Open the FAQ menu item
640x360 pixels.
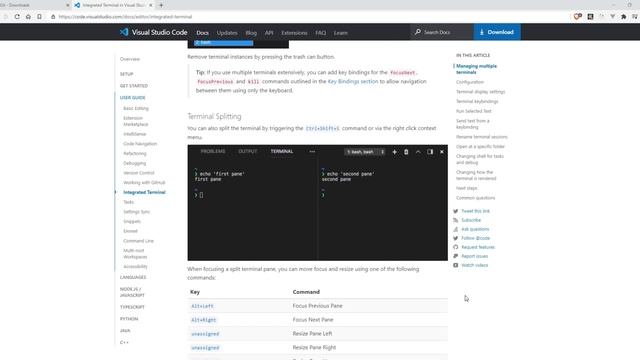coord(320,33)
